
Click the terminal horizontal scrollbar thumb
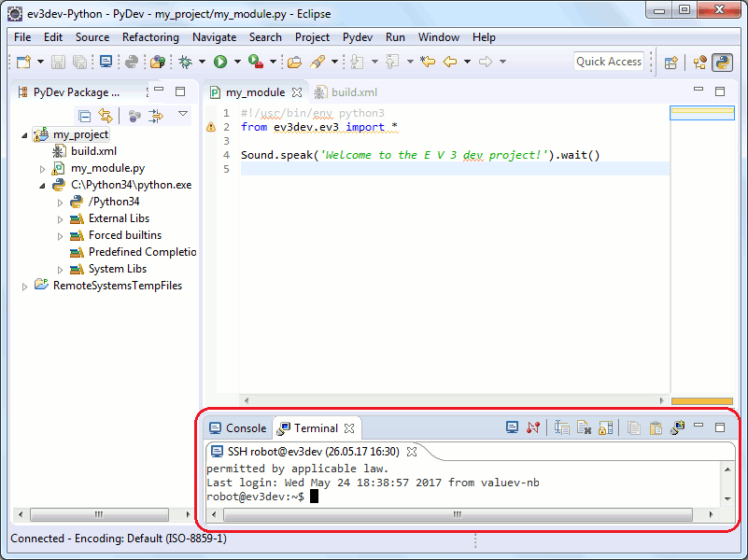(x=458, y=514)
